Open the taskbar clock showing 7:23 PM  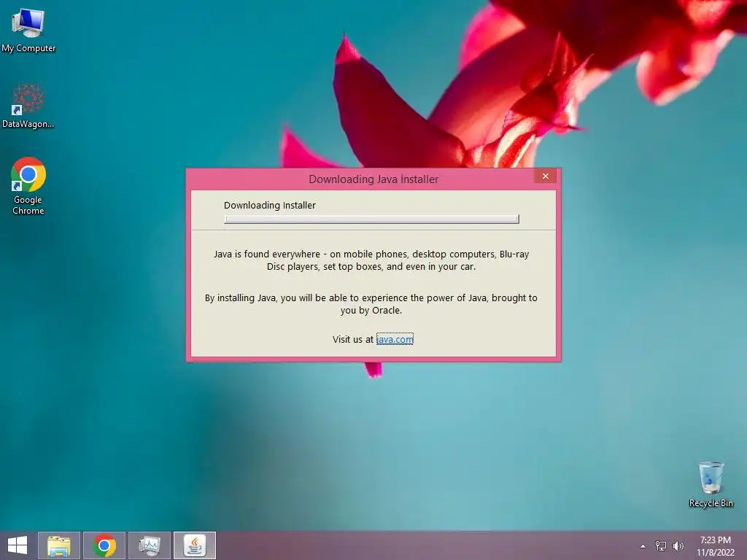point(716,546)
